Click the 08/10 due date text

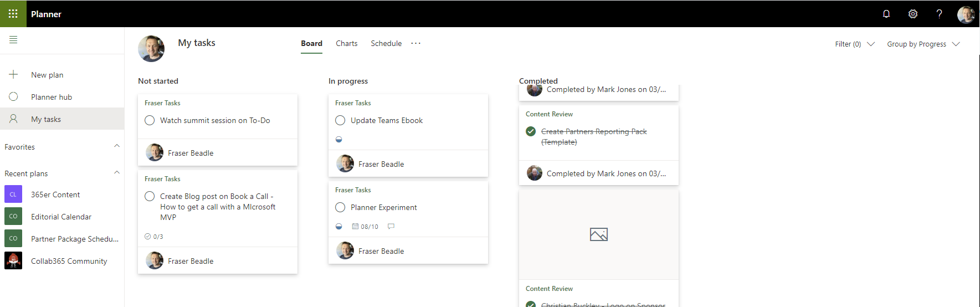[x=370, y=227]
